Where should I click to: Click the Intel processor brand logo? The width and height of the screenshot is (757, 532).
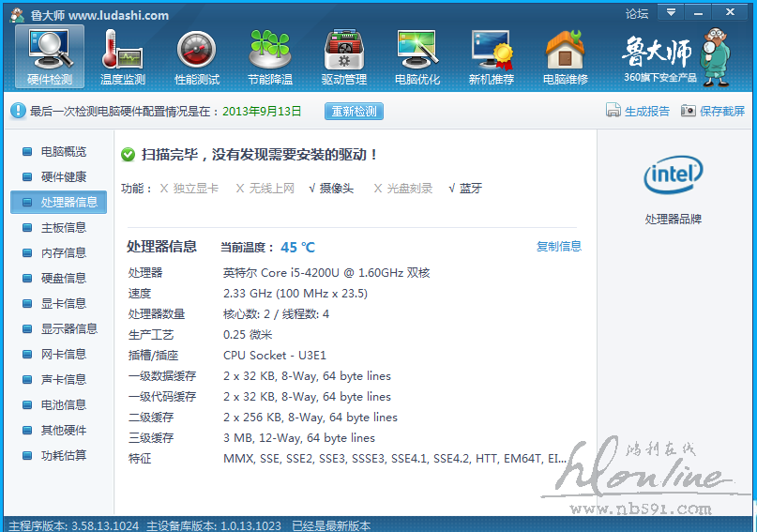[673, 175]
